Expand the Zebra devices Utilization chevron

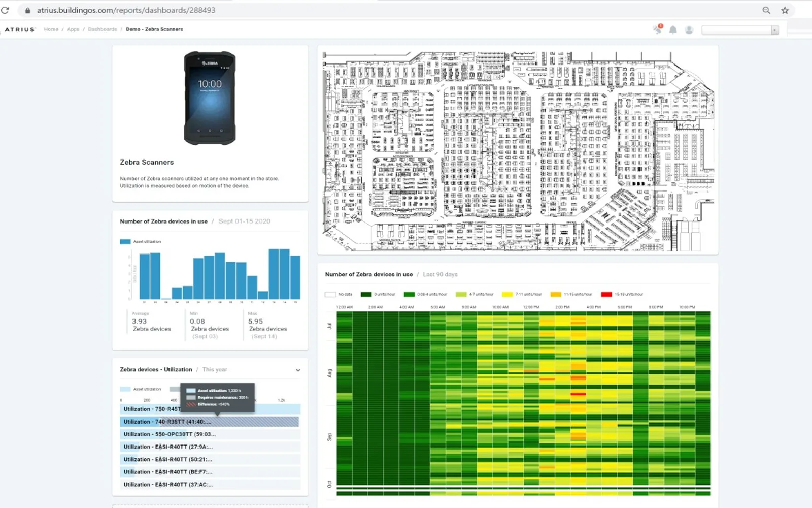[x=298, y=370]
